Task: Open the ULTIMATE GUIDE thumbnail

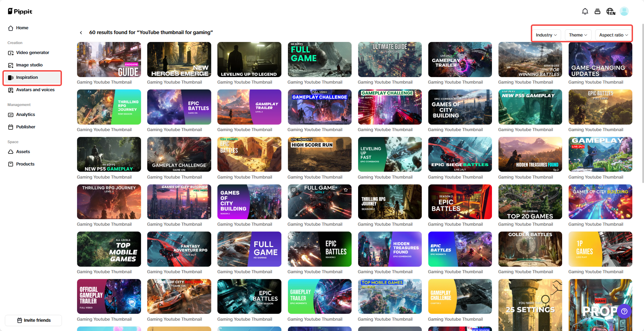Action: tap(390, 60)
